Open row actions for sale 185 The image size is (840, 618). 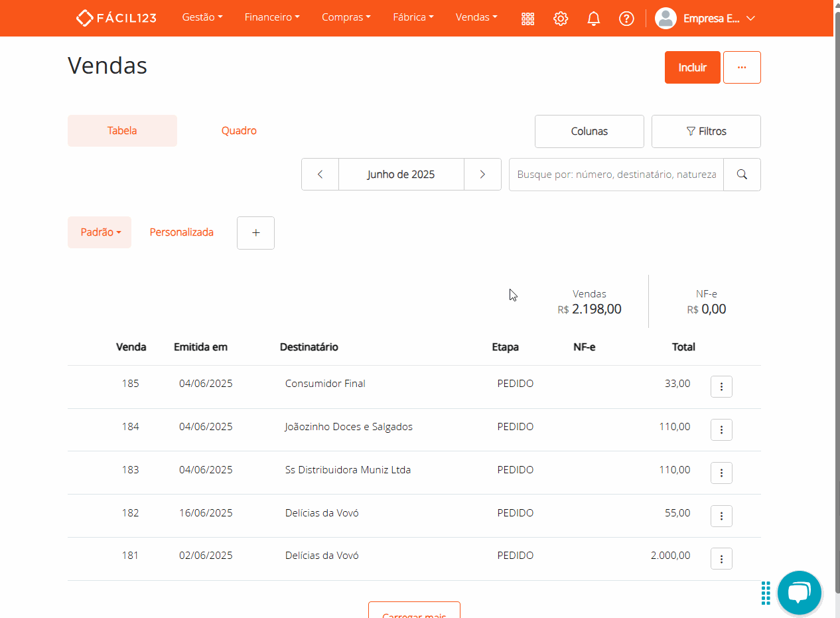[721, 386]
